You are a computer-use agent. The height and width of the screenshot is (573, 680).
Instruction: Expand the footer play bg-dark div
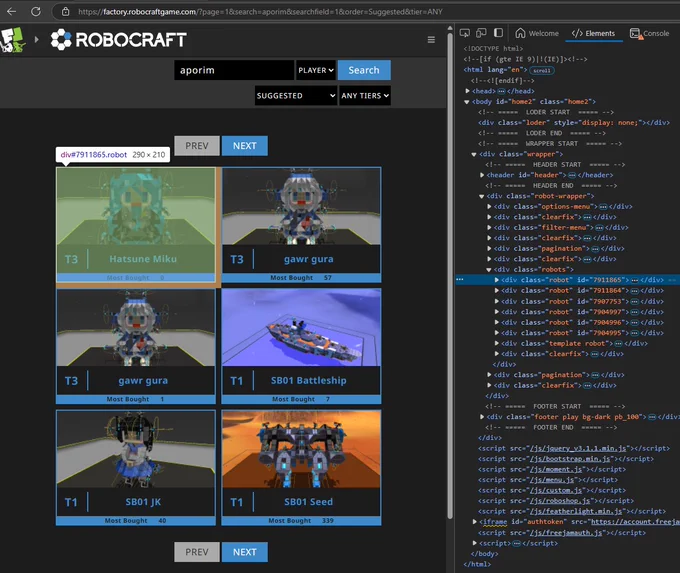[x=482, y=417]
